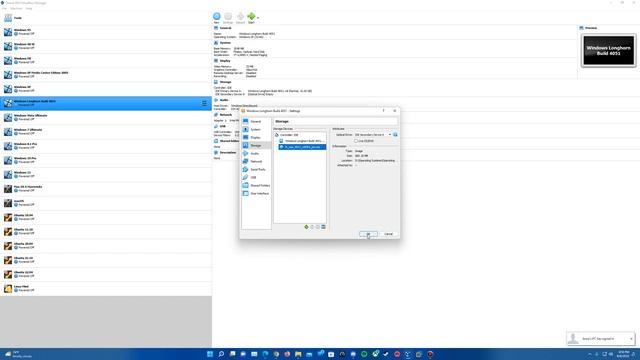Select the Ubuntu 18.04 machine
This screenshot has height=360, width=640.
(x=106, y=217)
